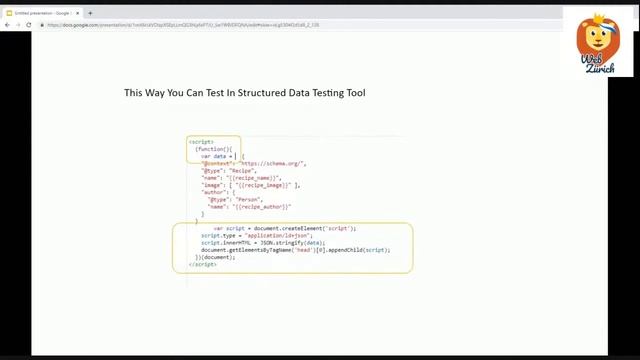Click the {{recipe_author}} code line
Viewport: 640px width, 360px height.
(x=249, y=207)
